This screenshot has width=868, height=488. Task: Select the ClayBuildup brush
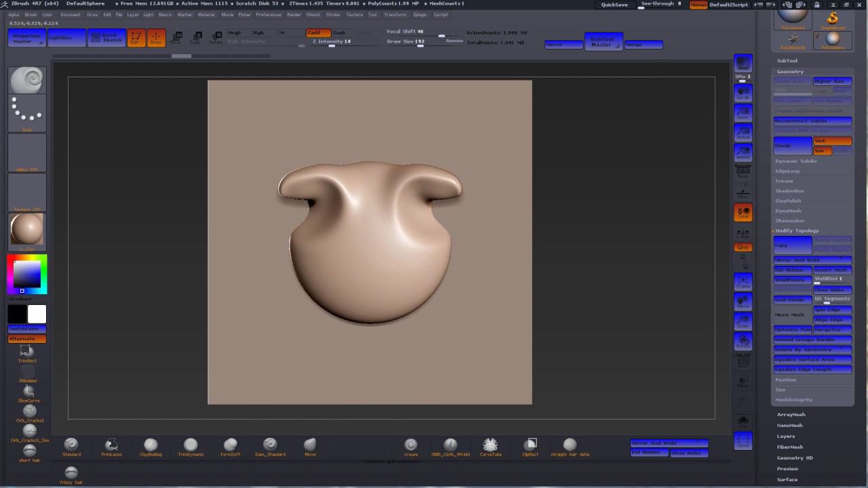151,445
